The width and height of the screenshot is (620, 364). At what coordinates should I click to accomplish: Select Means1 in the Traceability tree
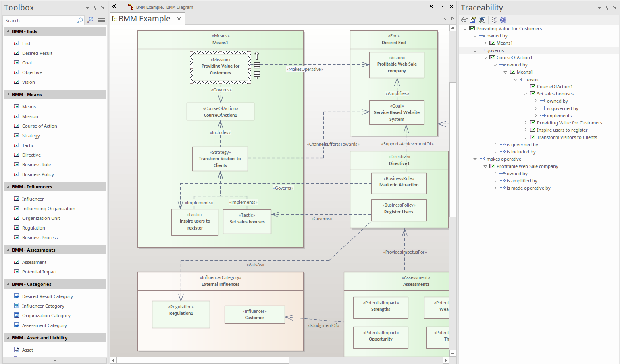point(504,43)
